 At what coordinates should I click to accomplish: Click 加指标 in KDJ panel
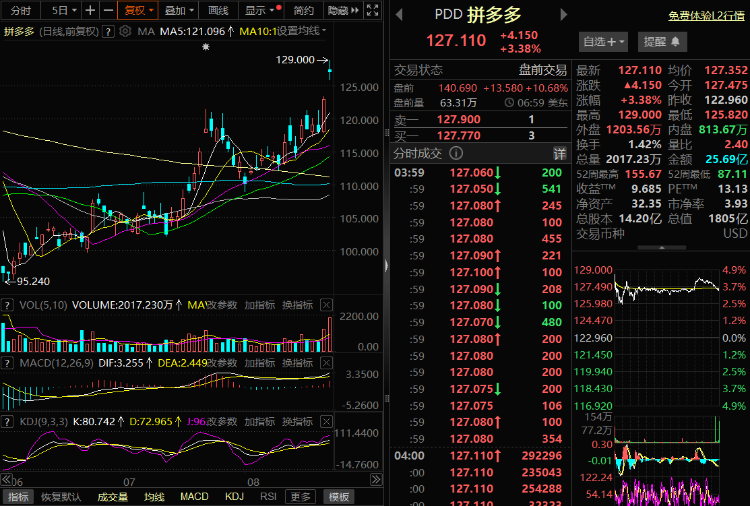260,421
